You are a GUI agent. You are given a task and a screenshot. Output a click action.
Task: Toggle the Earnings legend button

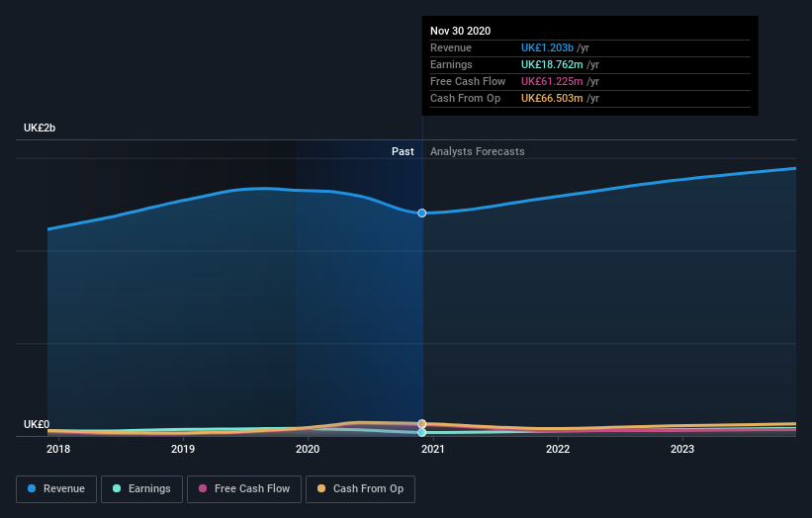141,489
